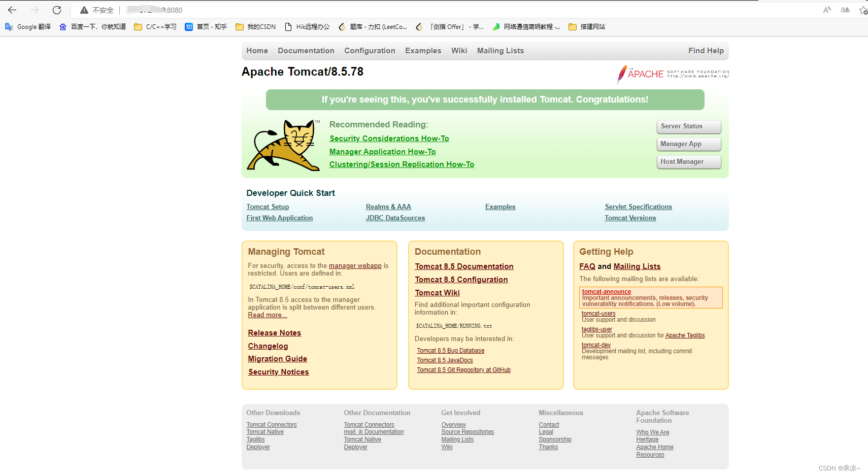Open the JDBC DataSources link
This screenshot has width=868, height=476.
(395, 218)
